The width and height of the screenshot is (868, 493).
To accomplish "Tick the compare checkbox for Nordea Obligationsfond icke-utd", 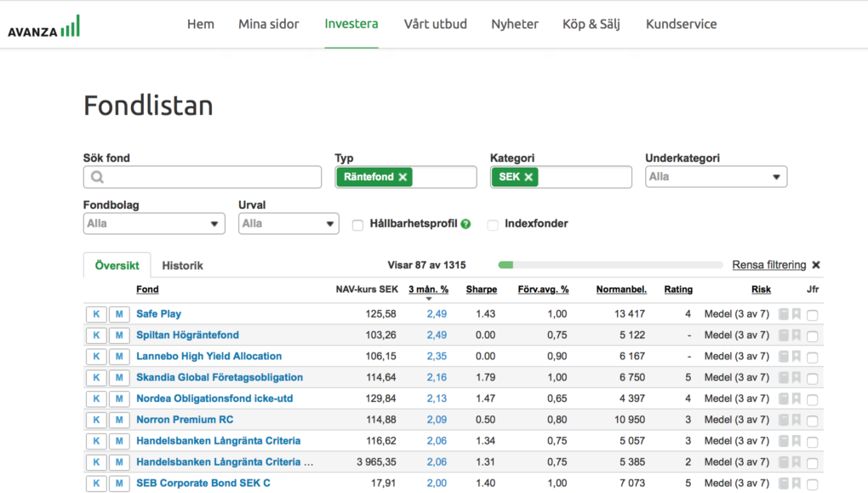I will click(x=812, y=400).
